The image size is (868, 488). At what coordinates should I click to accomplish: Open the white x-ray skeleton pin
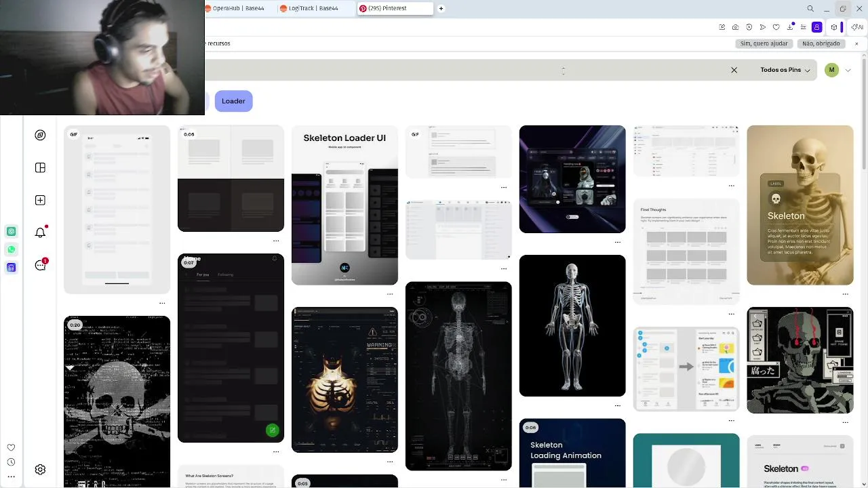pos(572,325)
